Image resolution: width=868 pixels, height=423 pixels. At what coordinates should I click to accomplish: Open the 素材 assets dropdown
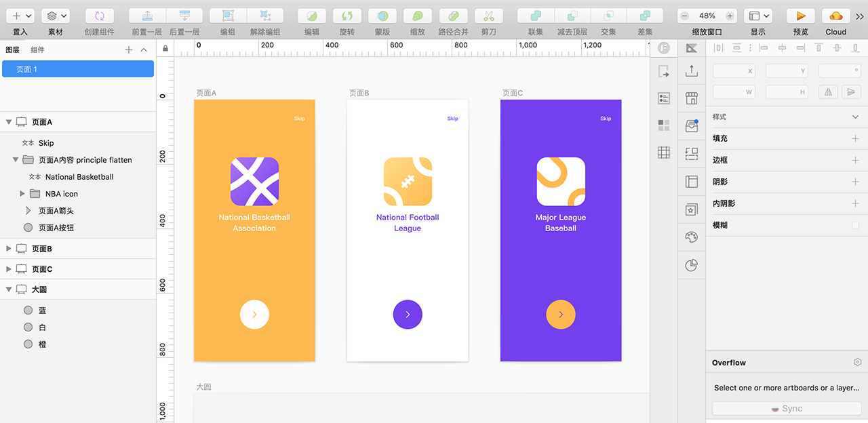click(x=56, y=16)
